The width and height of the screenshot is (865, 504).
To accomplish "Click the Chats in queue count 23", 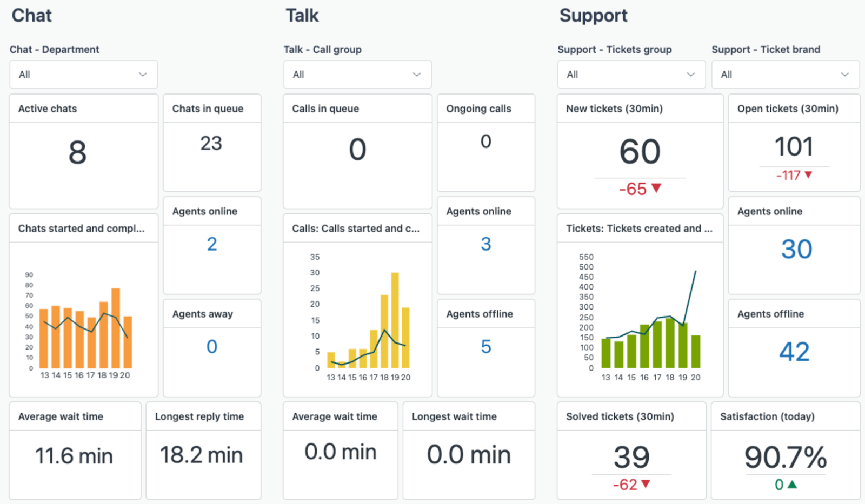I will tap(212, 143).
